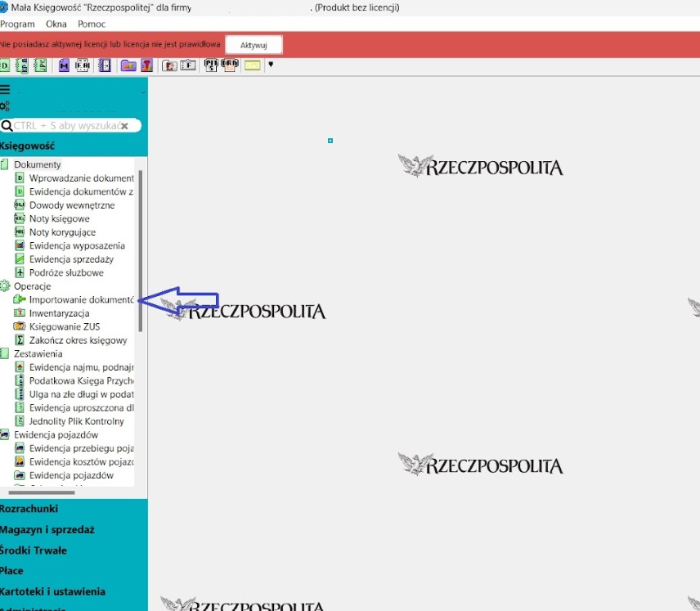
Task: Open the purple folder toolbar icon
Action: click(128, 65)
